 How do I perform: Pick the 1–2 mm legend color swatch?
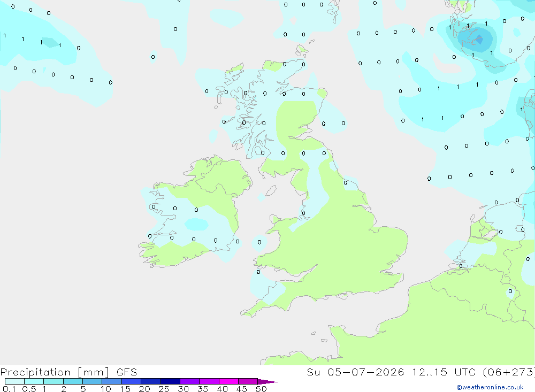click(53, 381)
